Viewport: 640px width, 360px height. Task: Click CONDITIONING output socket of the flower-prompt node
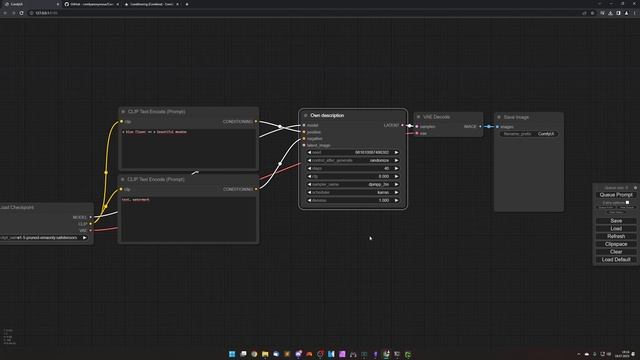click(x=256, y=121)
